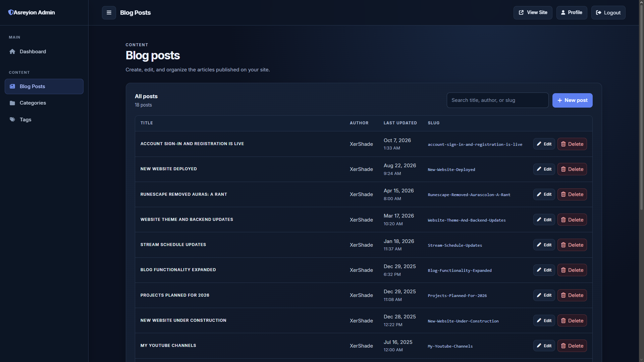Click the 'TITLE' column header
644x362 pixels.
(x=147, y=123)
